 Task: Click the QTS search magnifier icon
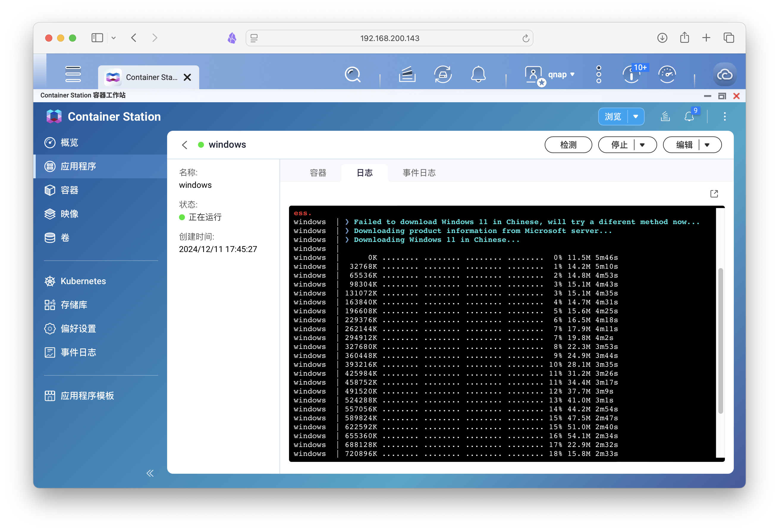coord(352,74)
